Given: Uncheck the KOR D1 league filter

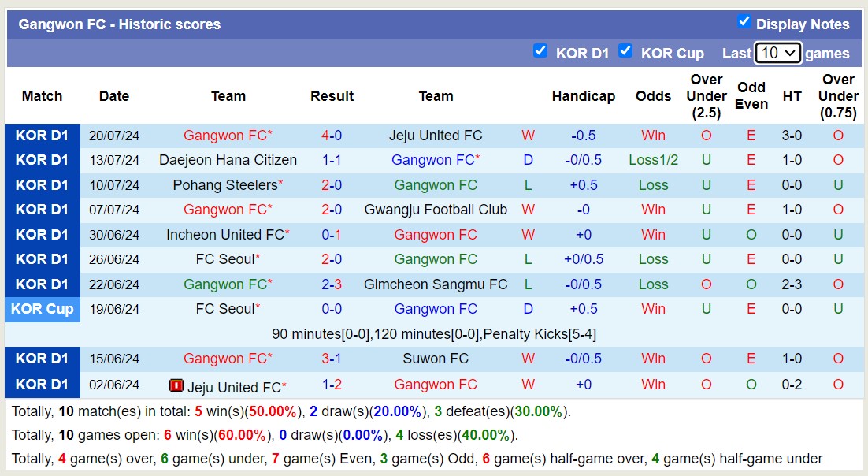Looking at the screenshot, I should pyautogui.click(x=540, y=51).
